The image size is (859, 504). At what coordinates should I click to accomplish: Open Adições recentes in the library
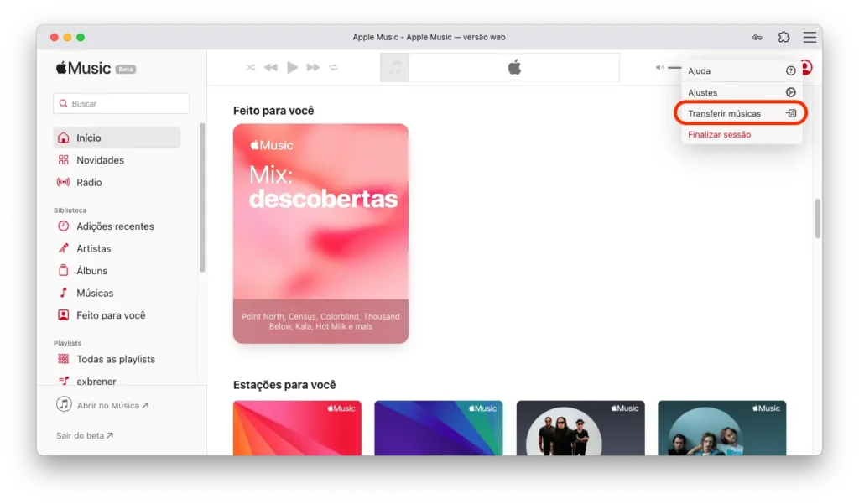click(x=115, y=226)
